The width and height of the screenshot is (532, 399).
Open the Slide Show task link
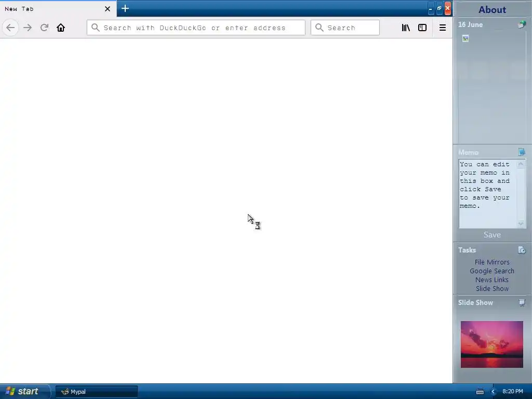click(492, 288)
